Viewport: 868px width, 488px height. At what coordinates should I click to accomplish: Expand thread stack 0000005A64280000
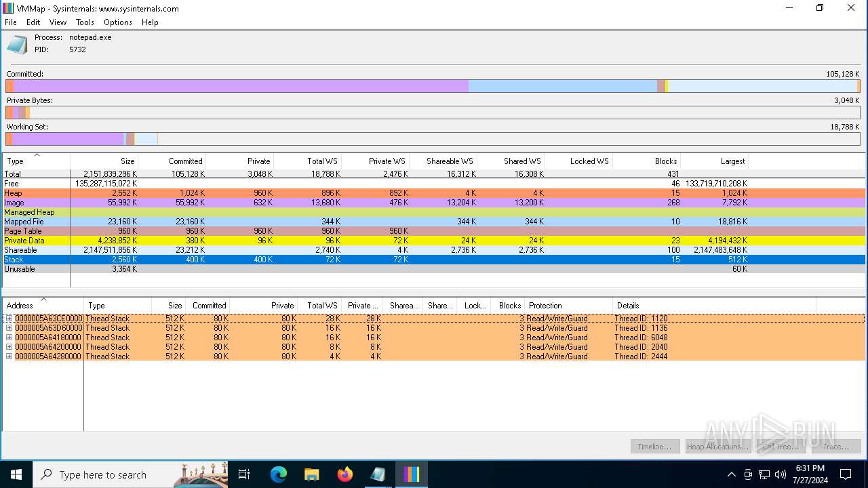coord(9,357)
